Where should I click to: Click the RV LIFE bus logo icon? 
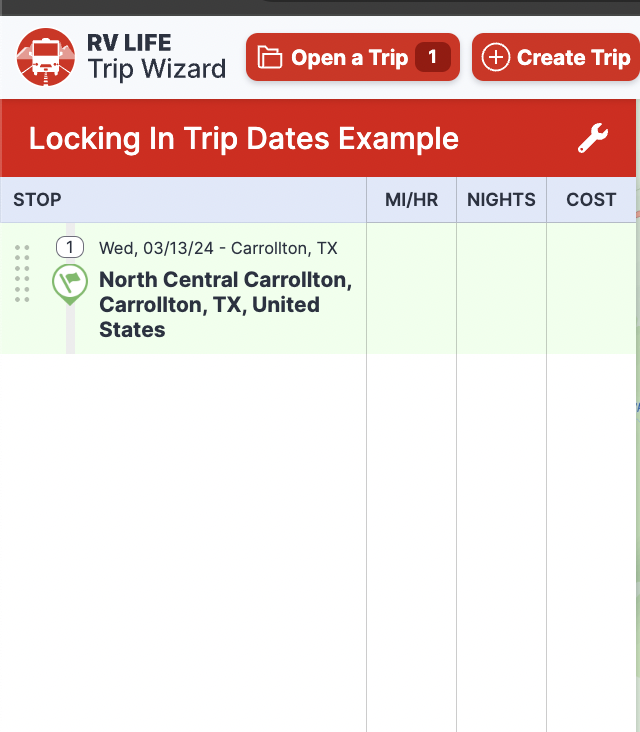pos(46,57)
